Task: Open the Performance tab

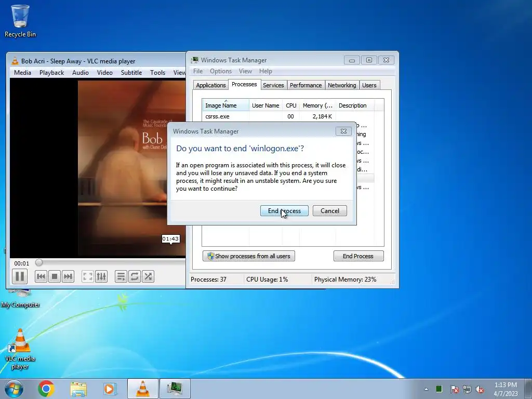Action: pyautogui.click(x=305, y=85)
